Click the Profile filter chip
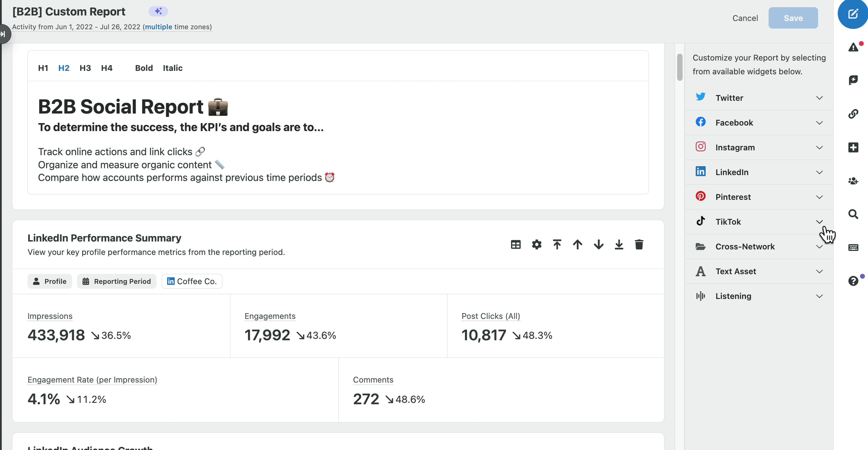The width and height of the screenshot is (868, 450). point(50,281)
